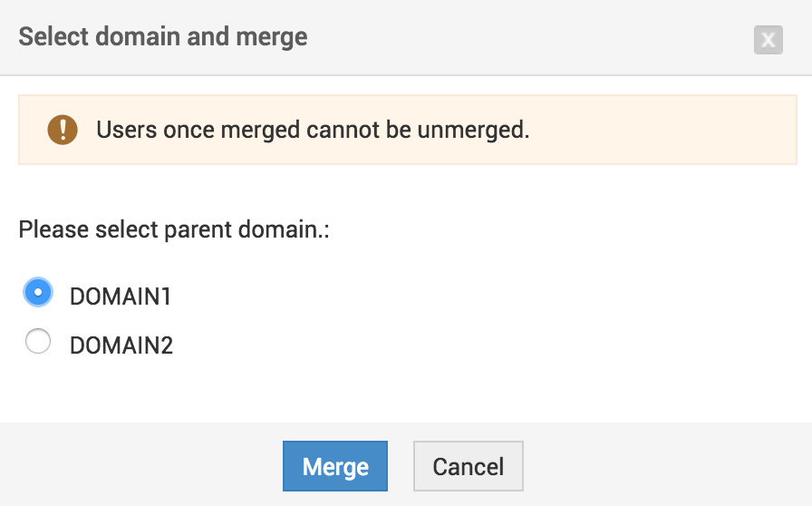
Task: Dismiss the dialog using Cancel
Action: [468, 466]
